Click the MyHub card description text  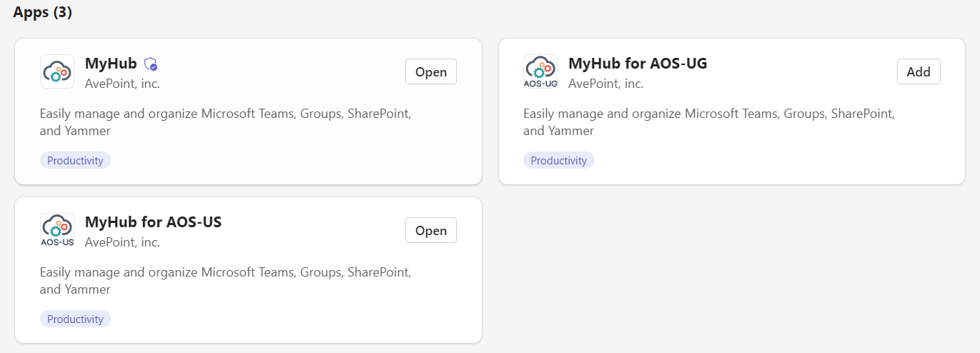225,122
